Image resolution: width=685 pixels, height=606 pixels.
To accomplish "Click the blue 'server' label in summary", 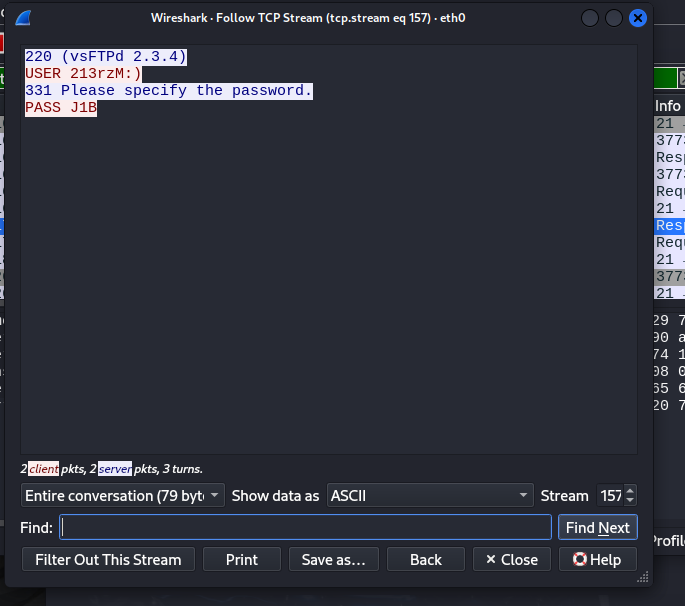I will click(x=115, y=469).
